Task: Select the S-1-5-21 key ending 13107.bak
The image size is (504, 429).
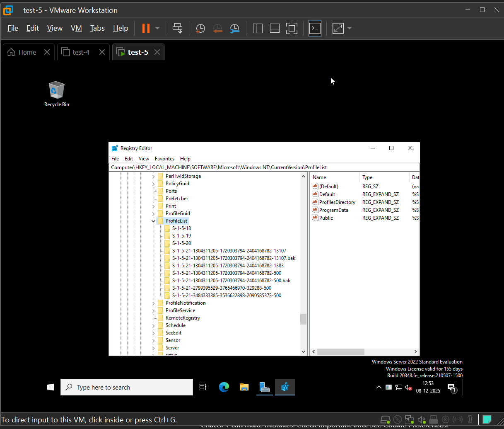Action: 234,258
